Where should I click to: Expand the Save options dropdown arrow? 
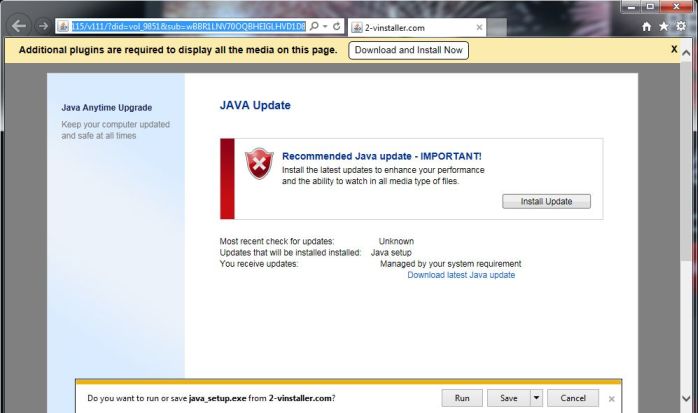click(536, 398)
